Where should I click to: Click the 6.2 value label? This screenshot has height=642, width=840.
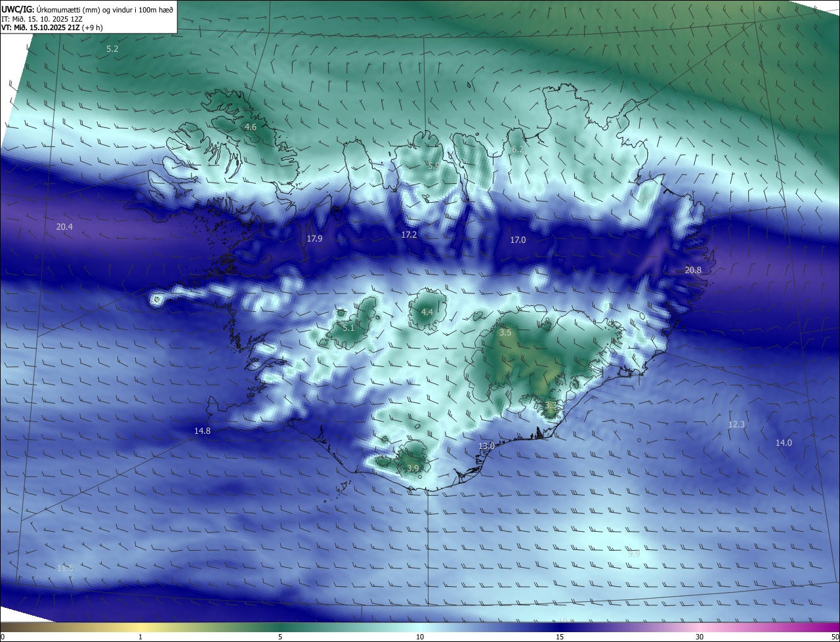coord(518,150)
